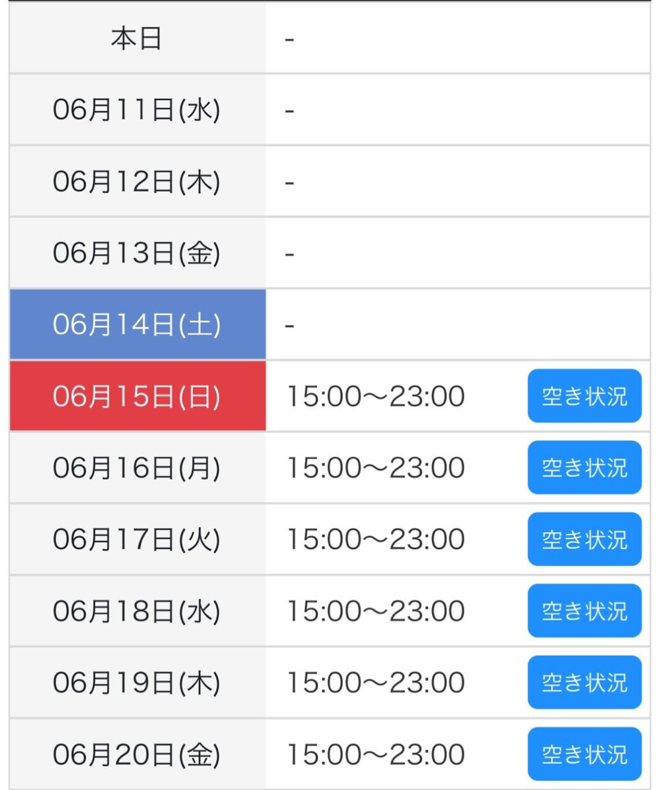Click 15:00～23:00 hours for 06月20日

[x=376, y=754]
